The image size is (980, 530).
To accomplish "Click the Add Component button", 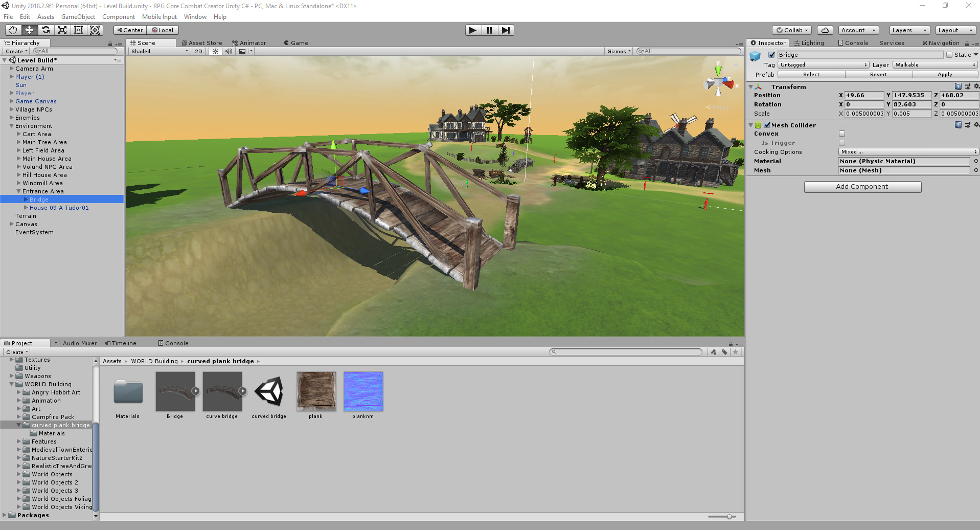I will tap(862, 187).
